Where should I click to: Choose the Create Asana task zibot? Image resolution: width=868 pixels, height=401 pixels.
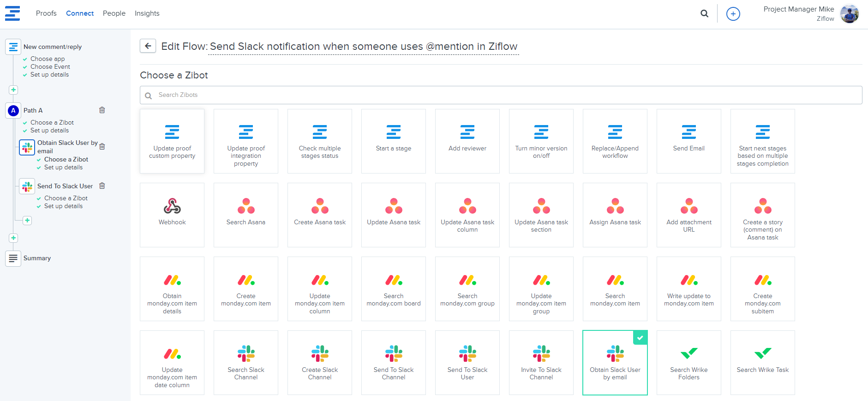(320, 215)
